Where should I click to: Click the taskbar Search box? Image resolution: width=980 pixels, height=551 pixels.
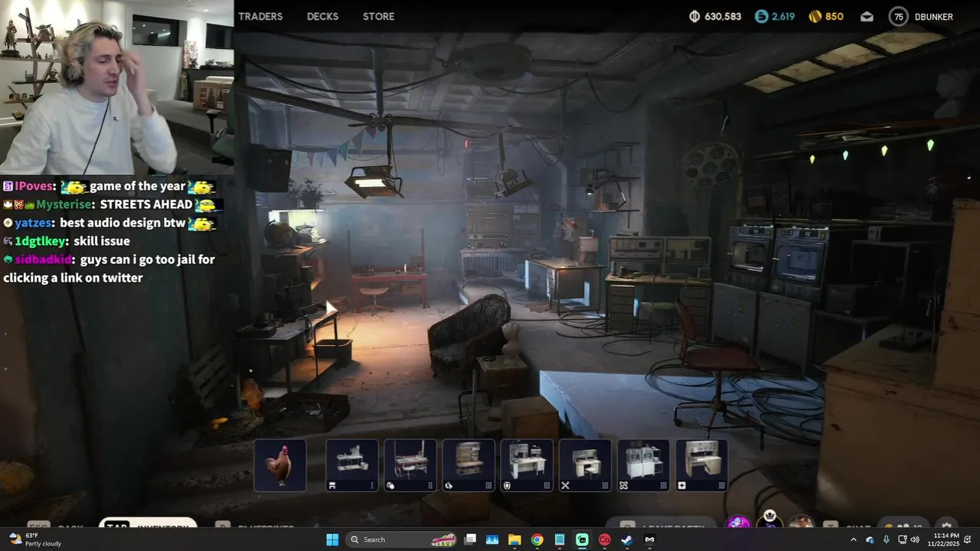point(403,540)
